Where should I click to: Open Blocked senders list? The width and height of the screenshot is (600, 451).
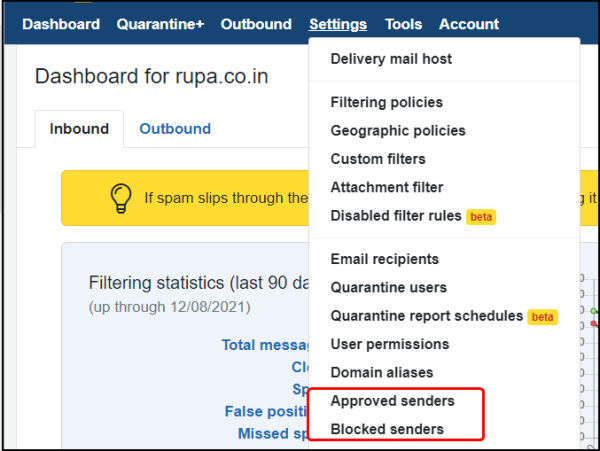click(387, 429)
